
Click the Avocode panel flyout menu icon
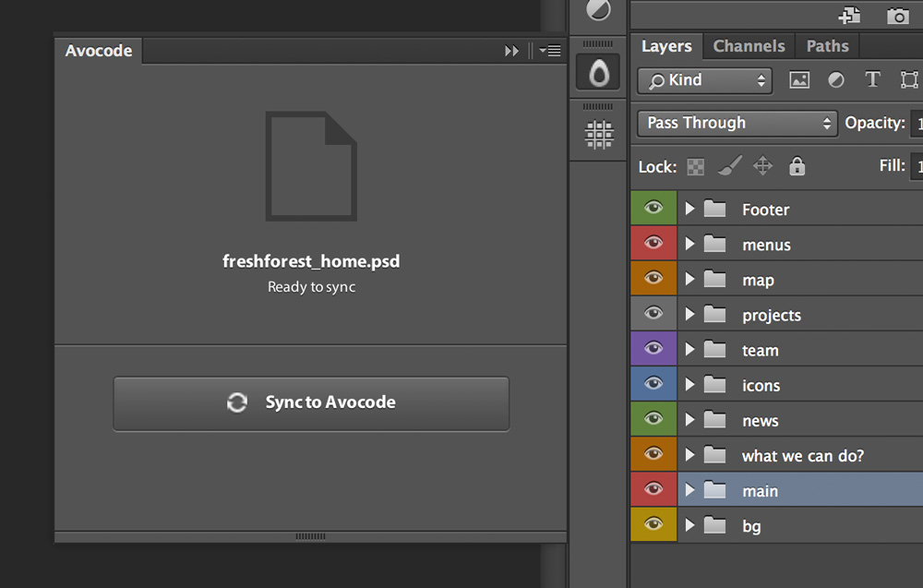click(x=550, y=51)
